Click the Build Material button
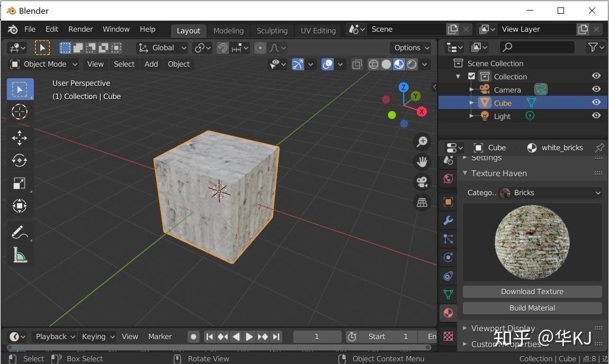Image resolution: width=609 pixels, height=364 pixels. click(x=532, y=308)
